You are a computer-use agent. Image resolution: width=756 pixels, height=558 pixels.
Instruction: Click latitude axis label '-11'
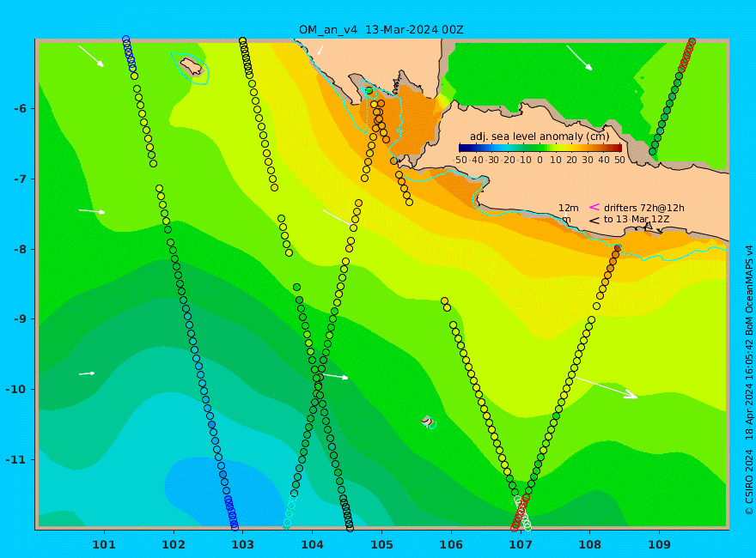pos(16,459)
